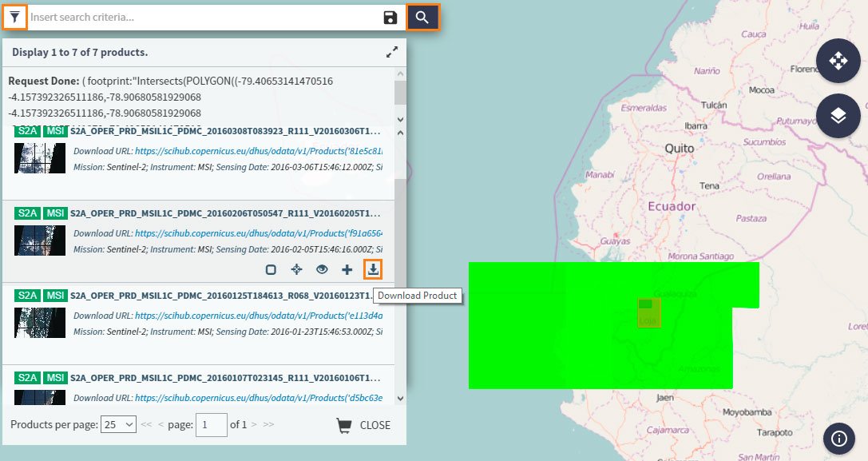Add the 20160206T050547 product to cart
The height and width of the screenshot is (461, 868).
pyautogui.click(x=347, y=270)
